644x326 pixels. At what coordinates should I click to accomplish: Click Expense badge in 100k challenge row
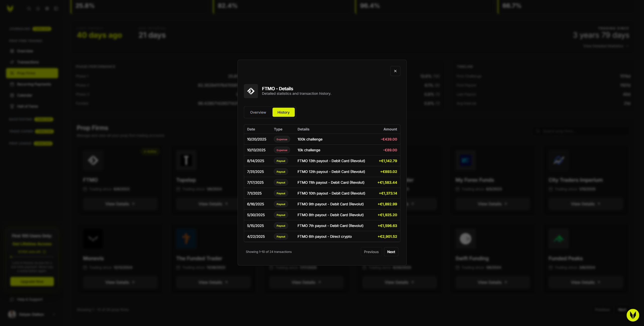pos(282,139)
